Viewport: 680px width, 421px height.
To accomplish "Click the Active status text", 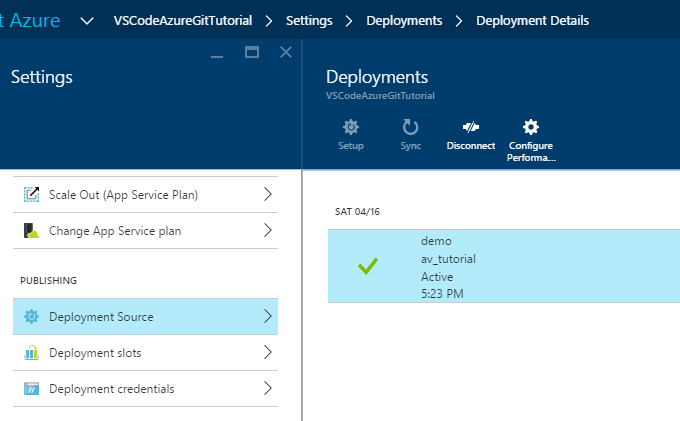I will pyautogui.click(x=437, y=277).
